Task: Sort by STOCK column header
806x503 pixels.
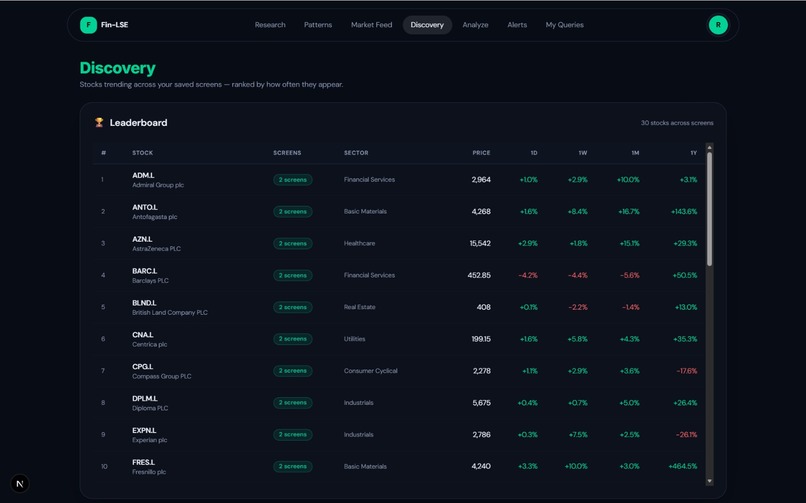Action: pos(142,153)
